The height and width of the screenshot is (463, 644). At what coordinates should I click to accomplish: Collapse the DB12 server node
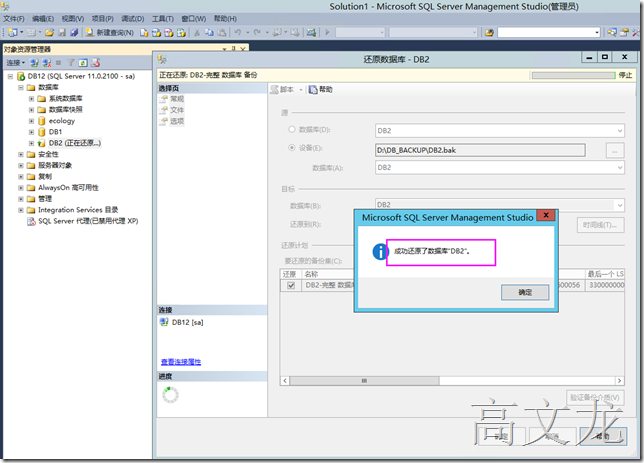tap(10, 76)
